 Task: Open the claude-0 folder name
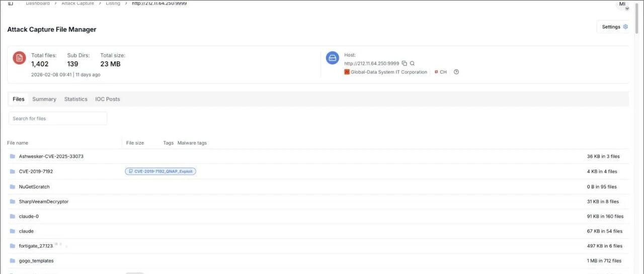click(x=29, y=216)
